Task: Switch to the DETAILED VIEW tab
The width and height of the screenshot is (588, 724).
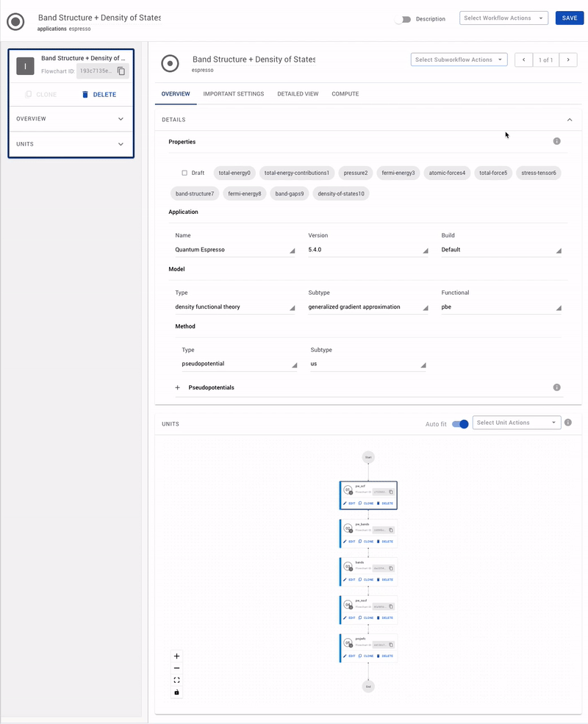Action: click(298, 94)
